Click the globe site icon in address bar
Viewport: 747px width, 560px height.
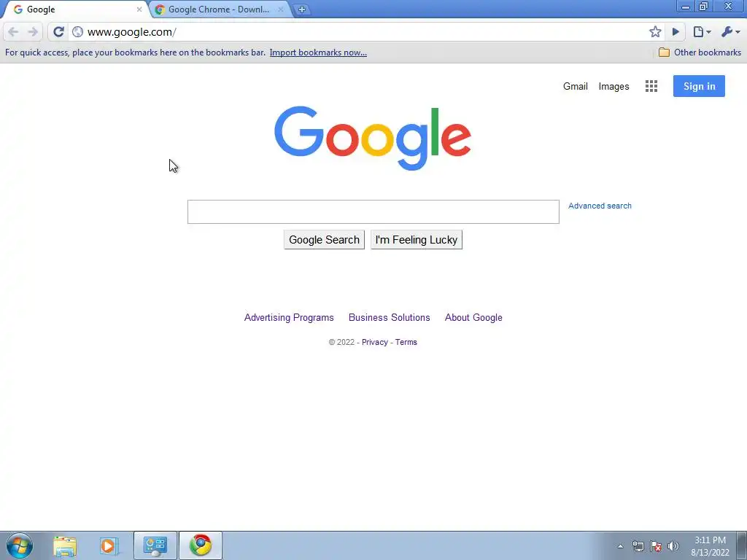point(77,32)
